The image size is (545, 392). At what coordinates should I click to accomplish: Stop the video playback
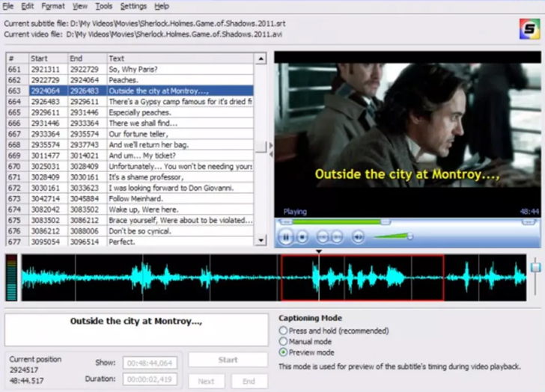pyautogui.click(x=302, y=237)
